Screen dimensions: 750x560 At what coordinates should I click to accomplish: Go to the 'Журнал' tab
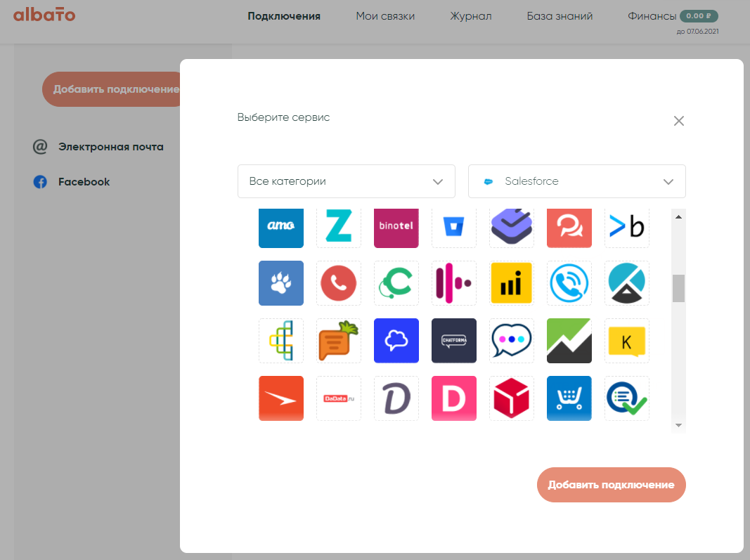tap(471, 16)
